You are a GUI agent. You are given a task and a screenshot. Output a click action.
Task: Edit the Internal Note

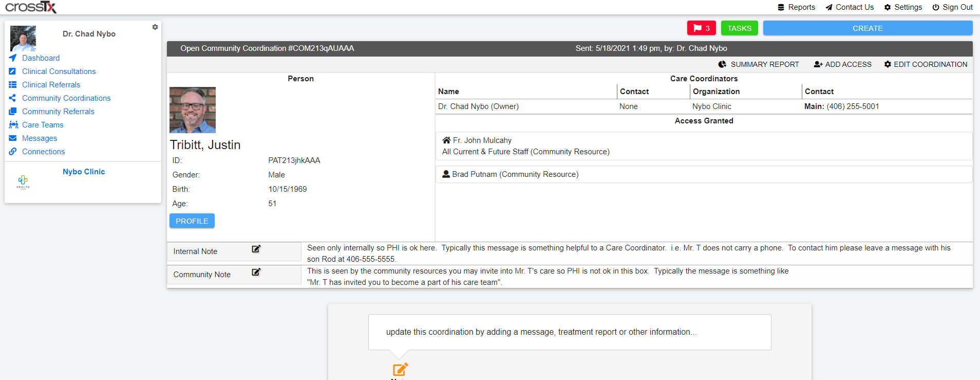256,249
